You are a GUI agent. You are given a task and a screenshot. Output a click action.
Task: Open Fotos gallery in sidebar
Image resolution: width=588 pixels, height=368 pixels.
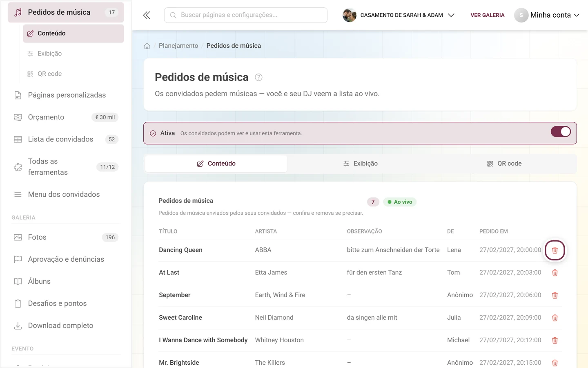pos(66,237)
